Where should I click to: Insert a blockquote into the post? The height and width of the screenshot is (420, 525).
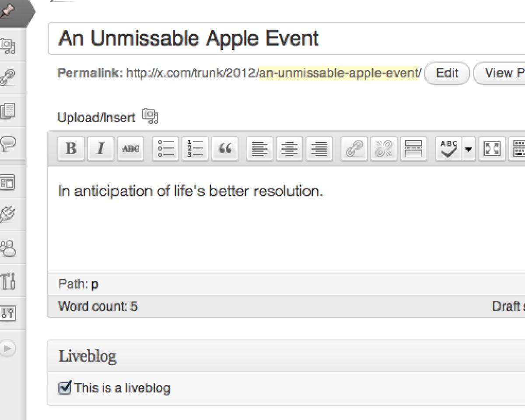[x=224, y=149]
